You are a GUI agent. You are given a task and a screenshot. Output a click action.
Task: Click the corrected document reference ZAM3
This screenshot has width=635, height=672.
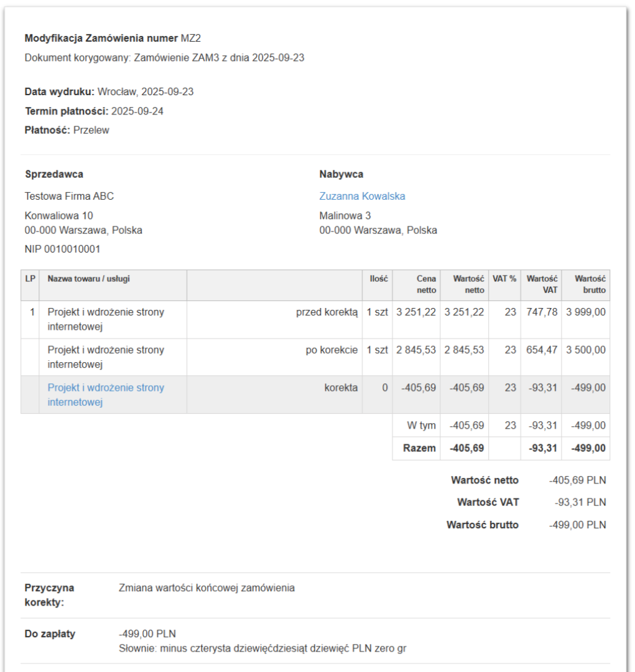tap(204, 57)
